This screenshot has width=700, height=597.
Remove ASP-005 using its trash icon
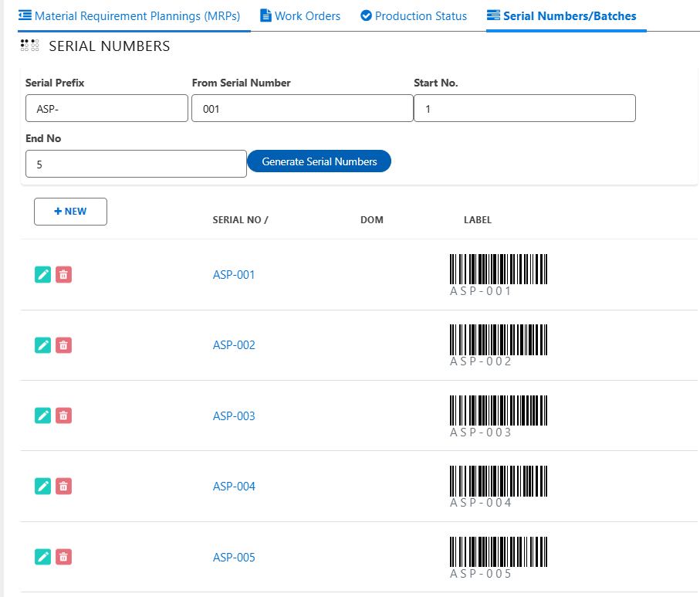point(64,557)
